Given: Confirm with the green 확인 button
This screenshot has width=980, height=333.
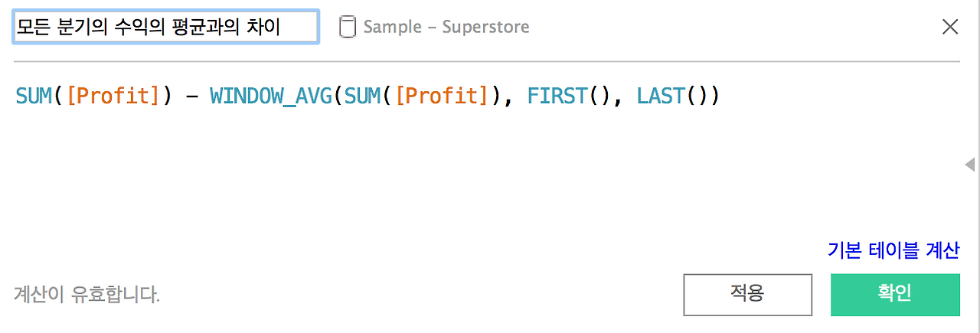Looking at the screenshot, I should [x=895, y=295].
